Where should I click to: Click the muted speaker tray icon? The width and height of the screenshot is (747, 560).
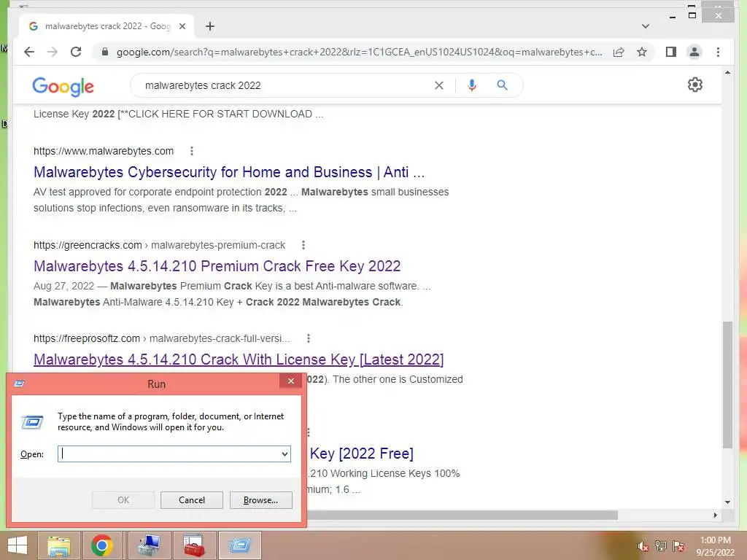[x=643, y=546]
